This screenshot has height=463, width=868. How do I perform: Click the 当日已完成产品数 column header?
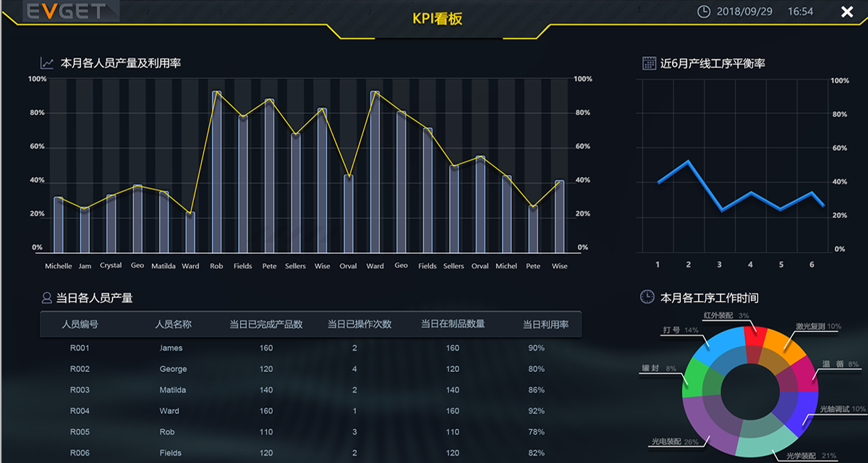pyautogui.click(x=265, y=324)
